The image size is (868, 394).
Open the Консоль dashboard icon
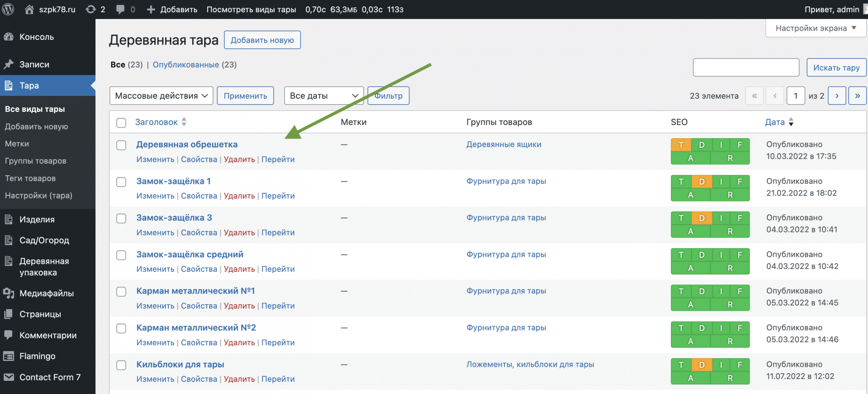[x=9, y=37]
